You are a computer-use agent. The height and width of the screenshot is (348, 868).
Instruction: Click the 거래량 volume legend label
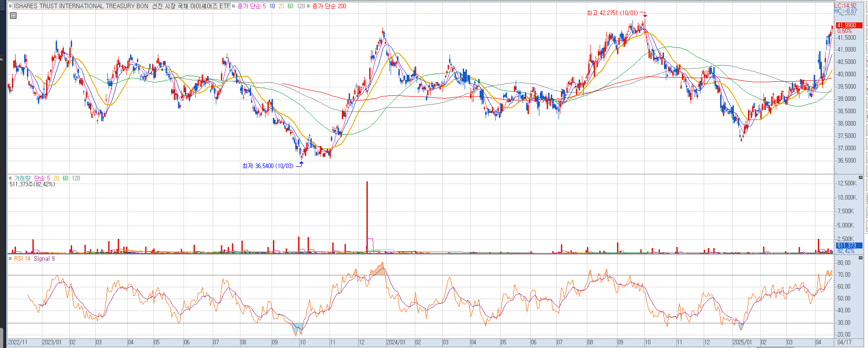pyautogui.click(x=22, y=178)
